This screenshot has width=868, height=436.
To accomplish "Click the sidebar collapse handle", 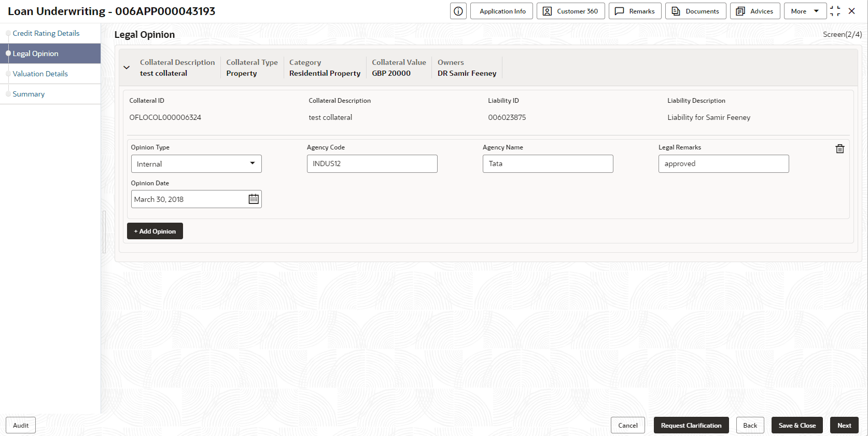I will [104, 232].
